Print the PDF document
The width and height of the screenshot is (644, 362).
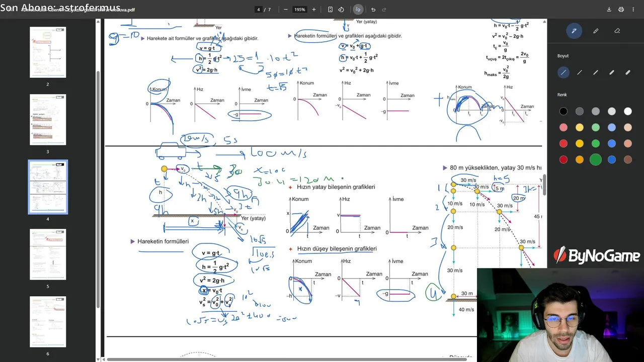621,10
